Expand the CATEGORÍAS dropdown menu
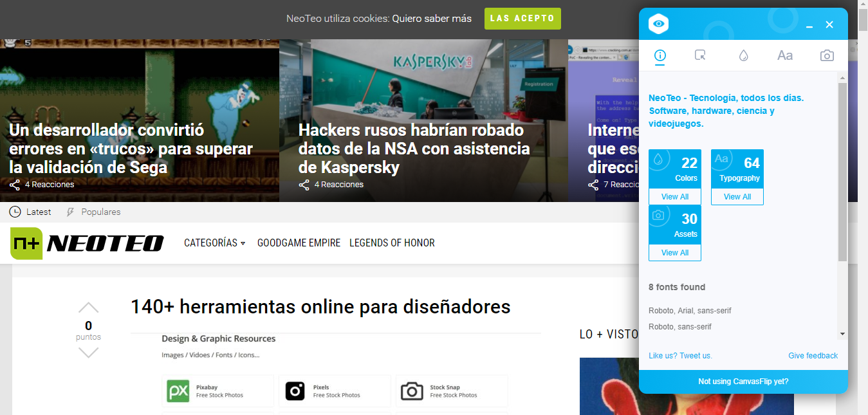The width and height of the screenshot is (868, 415). pos(215,243)
